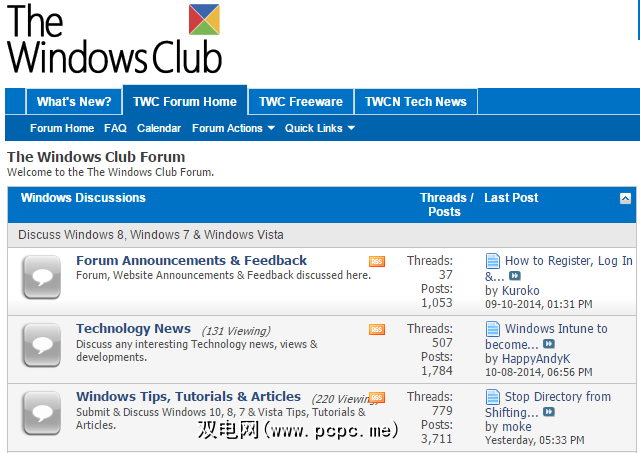Click Windows Tips forum status bubble icon
Viewport: 640px width, 453px height.
(x=42, y=413)
